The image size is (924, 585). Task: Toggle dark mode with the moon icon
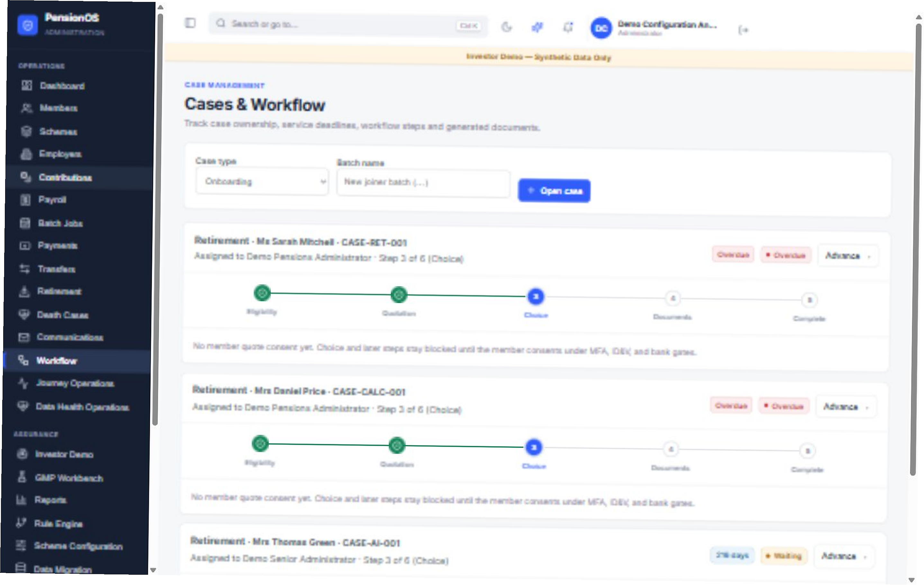coord(506,27)
